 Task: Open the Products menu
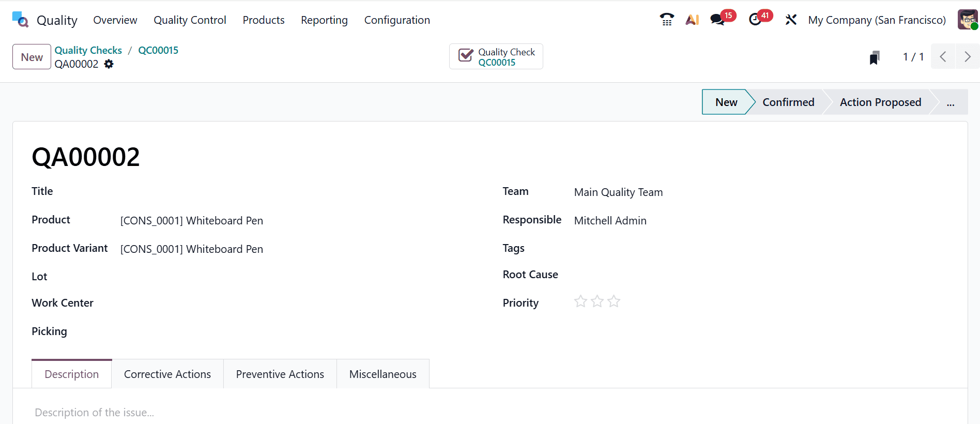264,20
